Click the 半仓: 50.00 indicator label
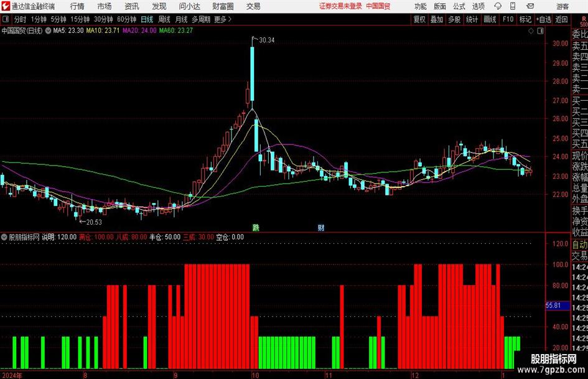 [165, 237]
